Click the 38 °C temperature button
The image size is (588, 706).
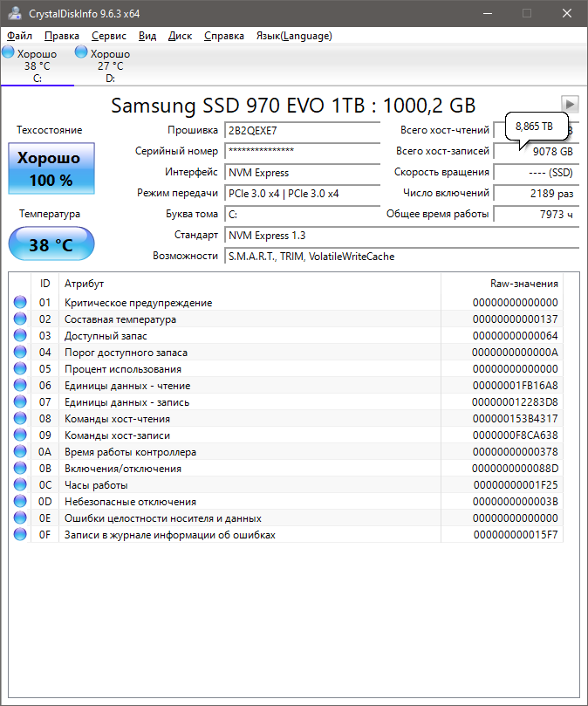pos(51,244)
